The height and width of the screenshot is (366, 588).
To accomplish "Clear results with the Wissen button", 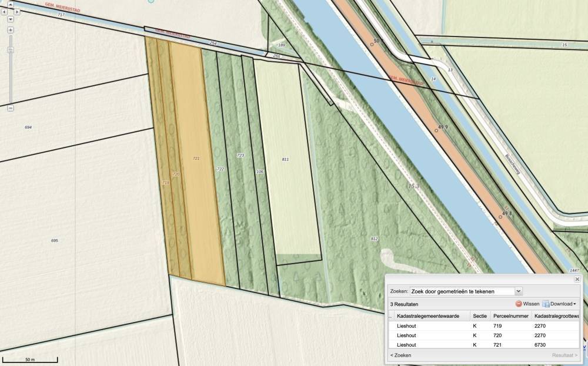I will tap(527, 304).
